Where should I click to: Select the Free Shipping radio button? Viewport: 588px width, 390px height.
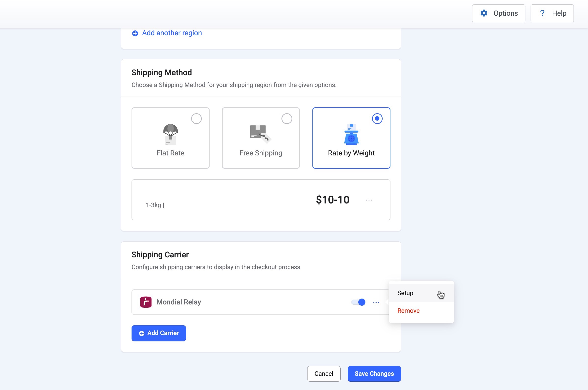(287, 119)
